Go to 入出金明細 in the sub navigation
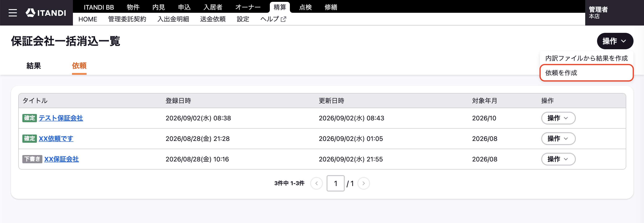644x223 pixels. coord(173,19)
